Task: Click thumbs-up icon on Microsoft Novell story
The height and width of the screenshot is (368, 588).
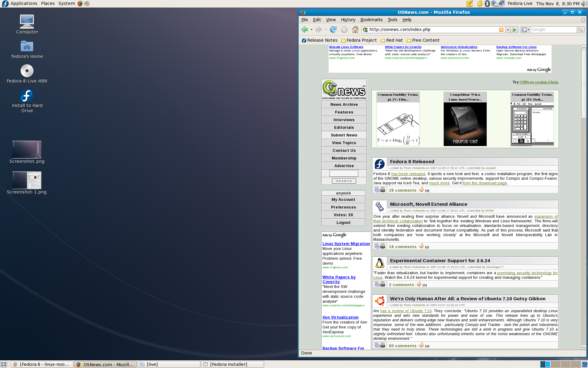Action: (422, 246)
